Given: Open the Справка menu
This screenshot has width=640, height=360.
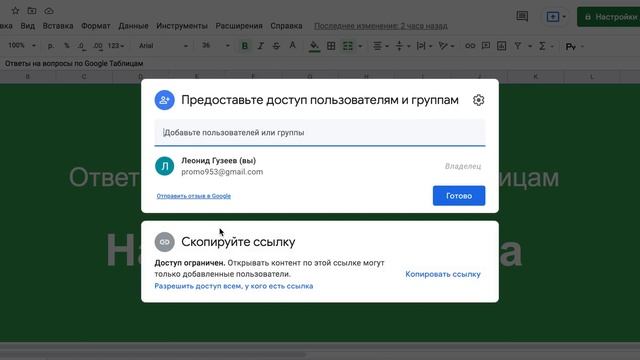Looking at the screenshot, I should pos(287,26).
